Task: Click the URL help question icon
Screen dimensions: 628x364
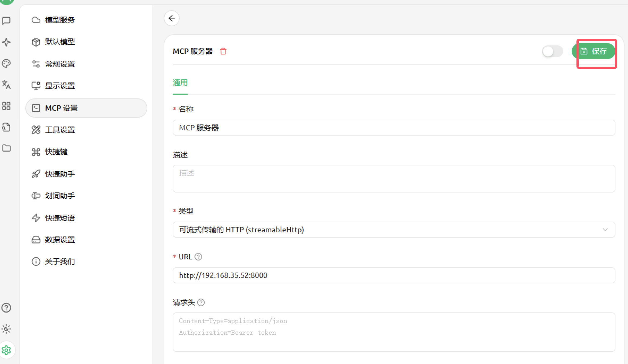Action: [x=198, y=257]
